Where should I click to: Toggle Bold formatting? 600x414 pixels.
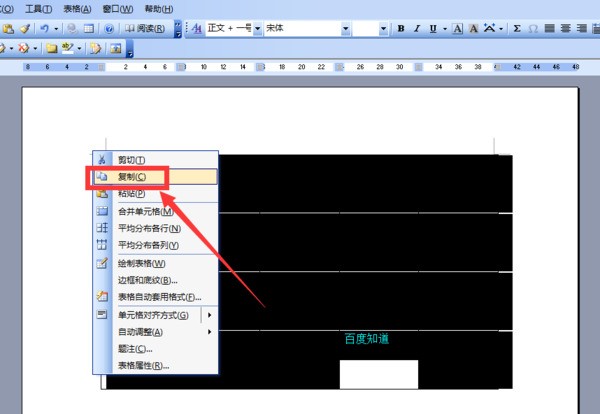pos(401,29)
